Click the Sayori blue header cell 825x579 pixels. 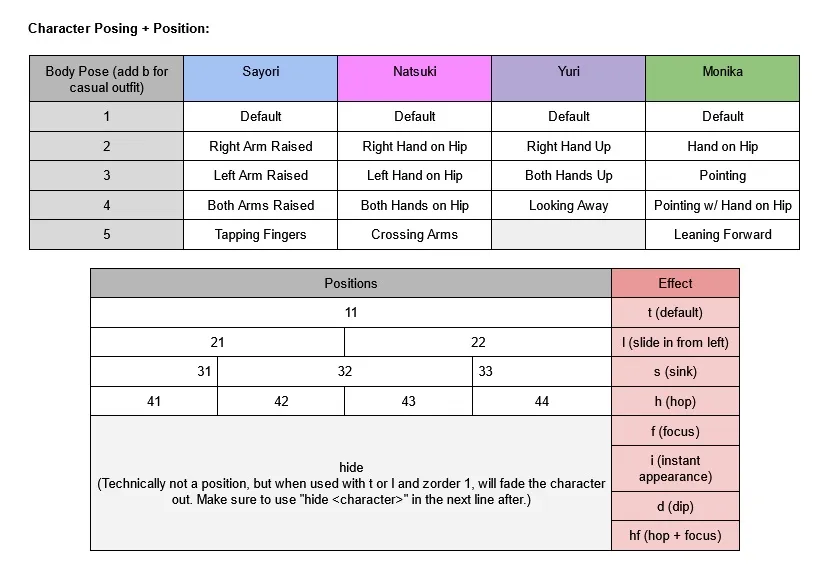click(260, 78)
